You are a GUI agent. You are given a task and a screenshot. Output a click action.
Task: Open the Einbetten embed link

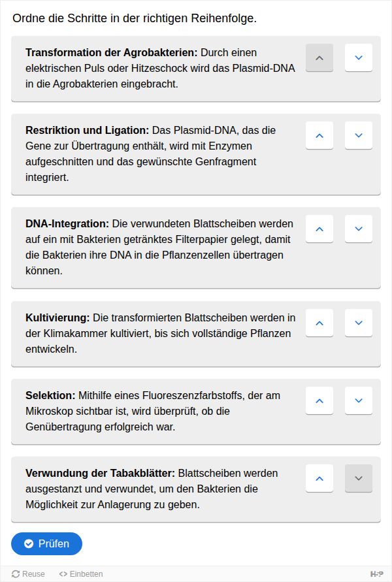pos(81,574)
